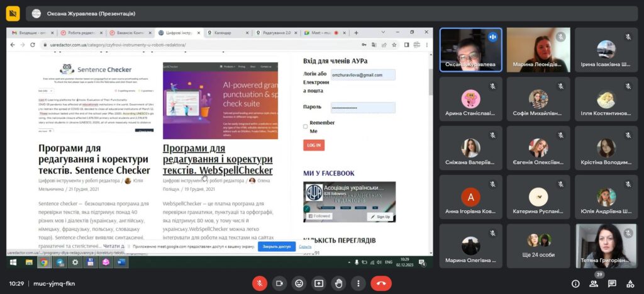Click the present screen icon
644x294 pixels.
319,283
